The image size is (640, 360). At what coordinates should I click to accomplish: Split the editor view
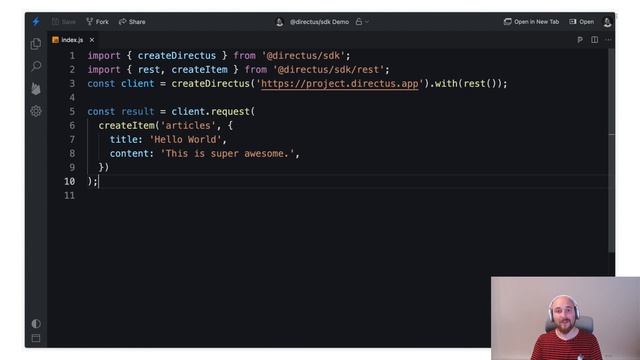[x=595, y=40]
